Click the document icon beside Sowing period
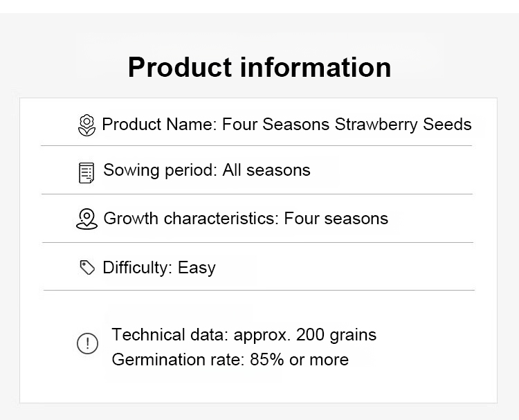 [86, 172]
